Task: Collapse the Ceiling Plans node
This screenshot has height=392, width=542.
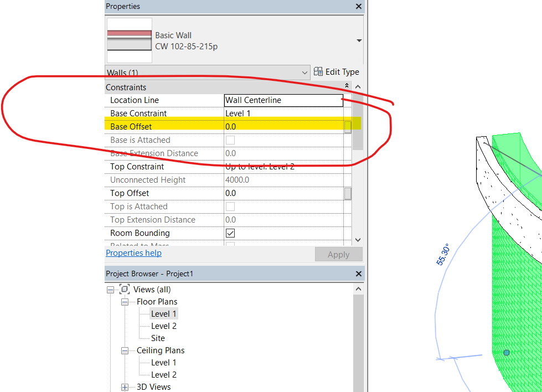Action: point(125,350)
